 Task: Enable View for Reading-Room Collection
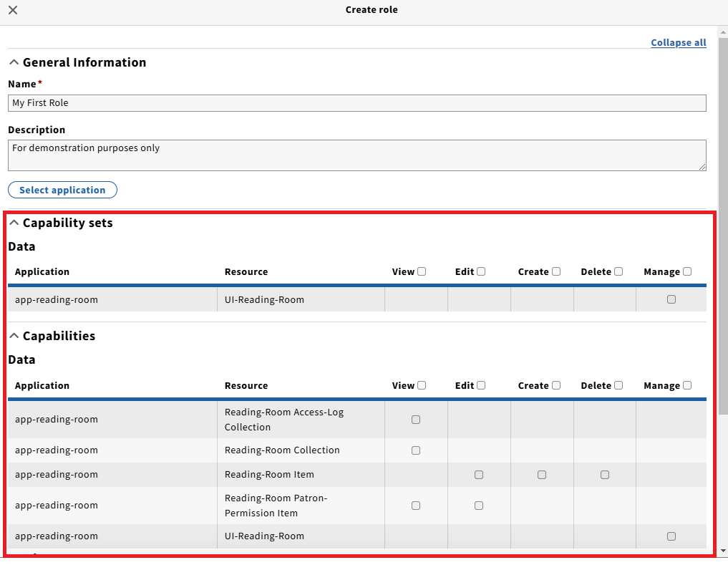pos(416,450)
